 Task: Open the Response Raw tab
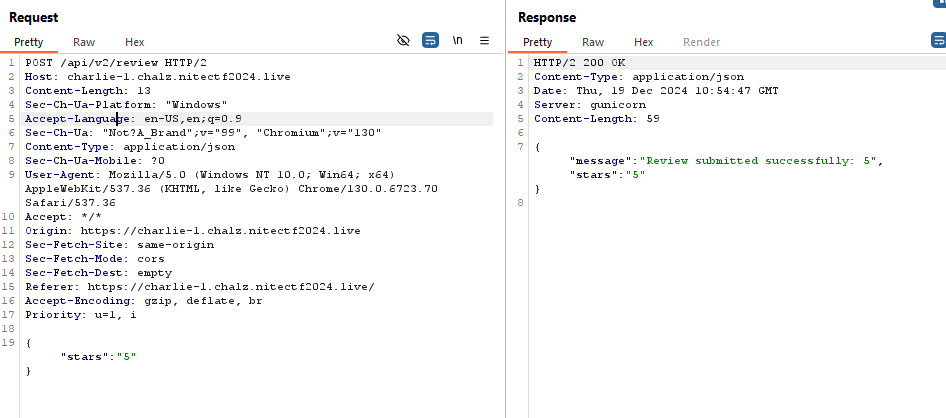[593, 42]
